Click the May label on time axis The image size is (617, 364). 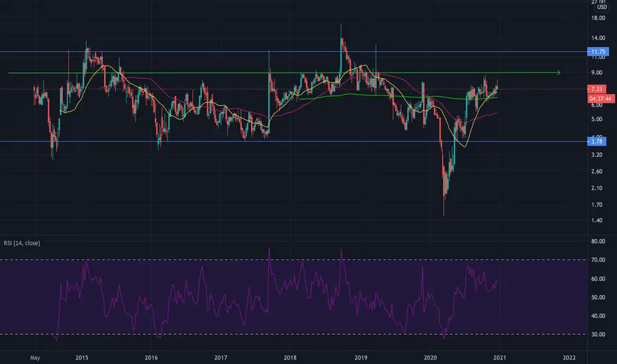(35, 357)
